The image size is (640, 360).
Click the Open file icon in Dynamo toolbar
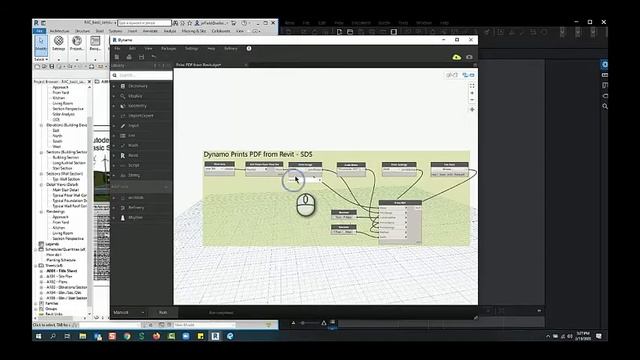(129, 57)
